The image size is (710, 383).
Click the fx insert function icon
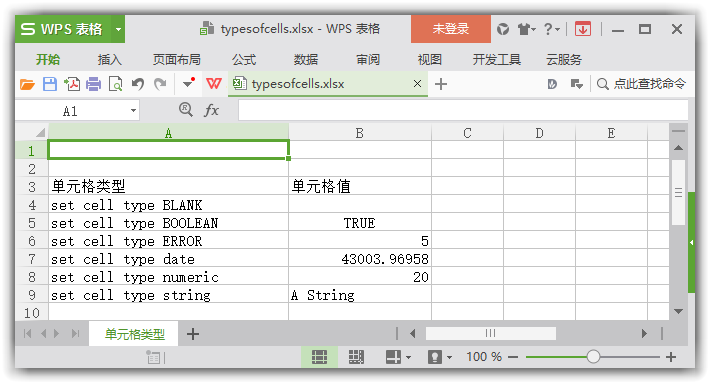pyautogui.click(x=211, y=110)
